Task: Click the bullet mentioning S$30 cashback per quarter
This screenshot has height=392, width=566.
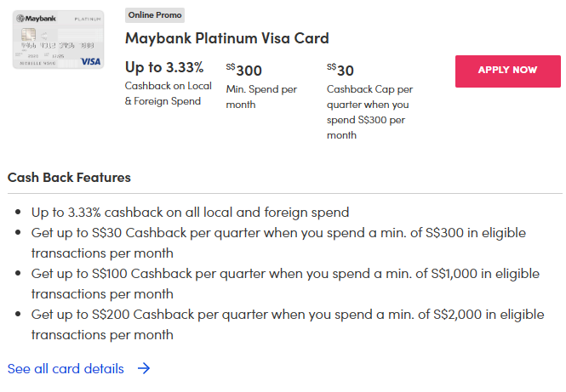Action: tap(277, 233)
